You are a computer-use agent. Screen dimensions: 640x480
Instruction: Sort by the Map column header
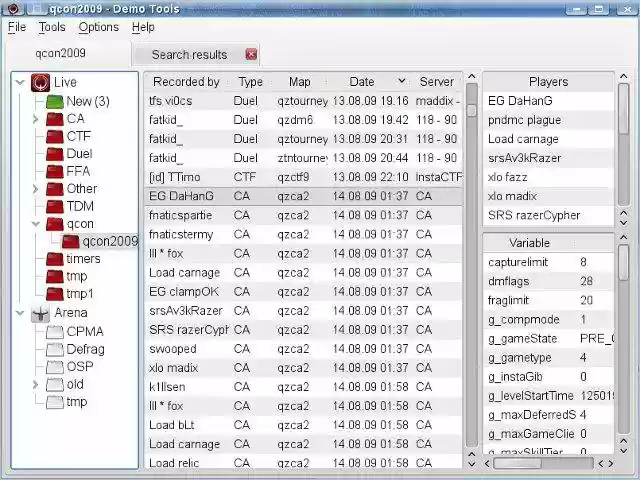click(x=300, y=82)
